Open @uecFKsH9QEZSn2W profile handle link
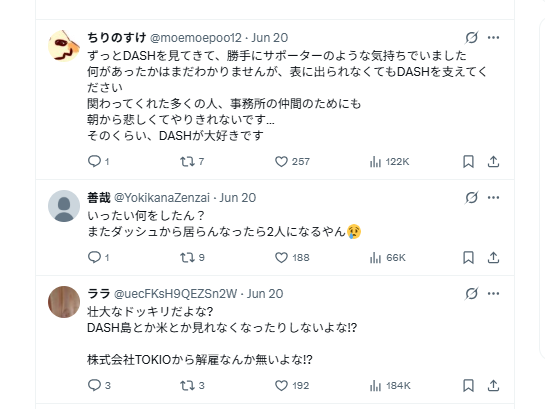This screenshot has height=409, width=545. (176, 294)
